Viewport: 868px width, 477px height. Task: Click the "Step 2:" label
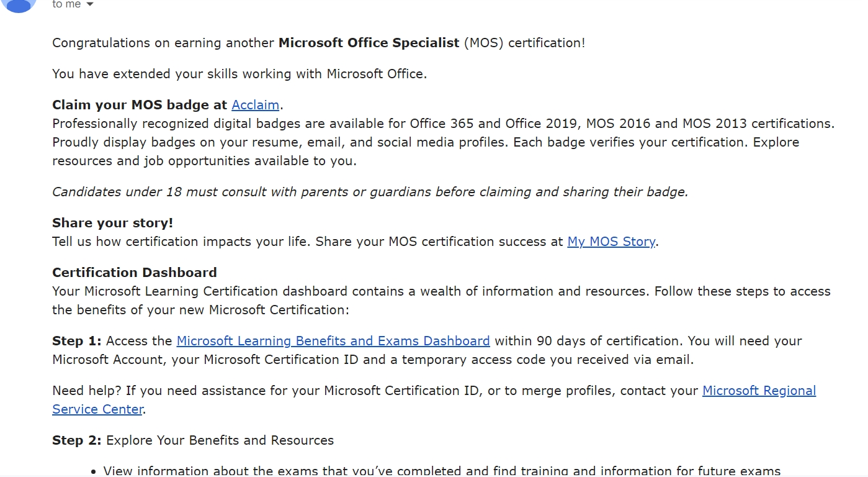pyautogui.click(x=77, y=440)
